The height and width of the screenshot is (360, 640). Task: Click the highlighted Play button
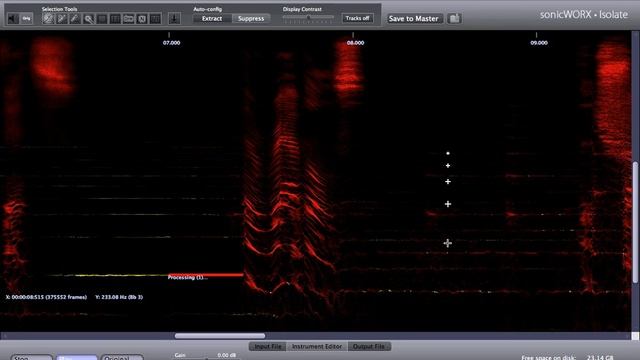76,357
